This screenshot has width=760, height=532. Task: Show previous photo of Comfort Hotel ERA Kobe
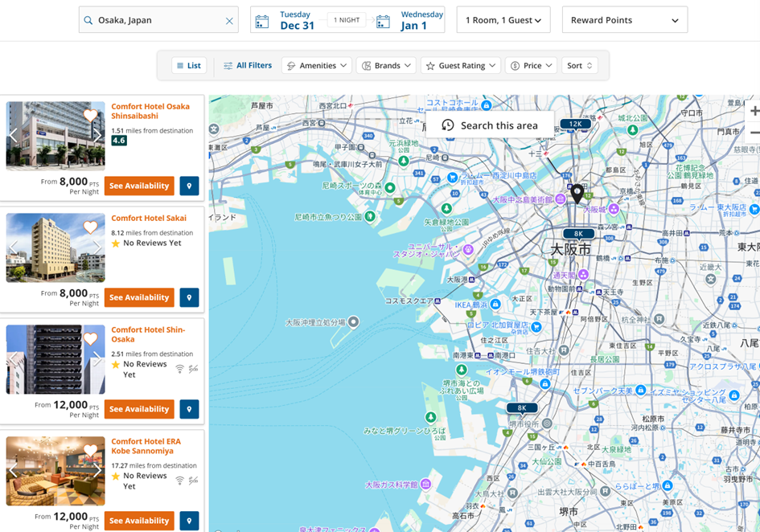[14, 470]
